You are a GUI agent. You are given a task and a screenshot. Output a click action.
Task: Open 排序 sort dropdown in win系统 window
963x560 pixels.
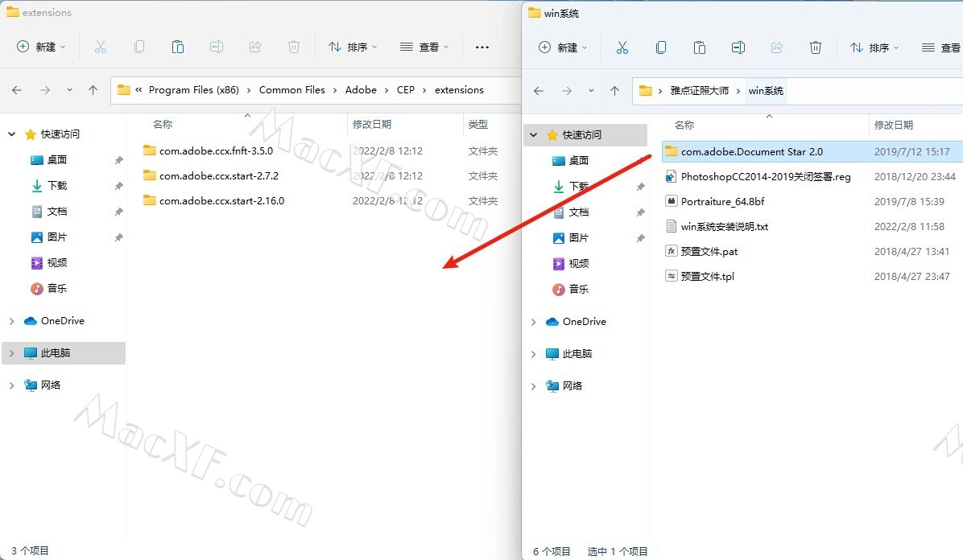tap(874, 47)
